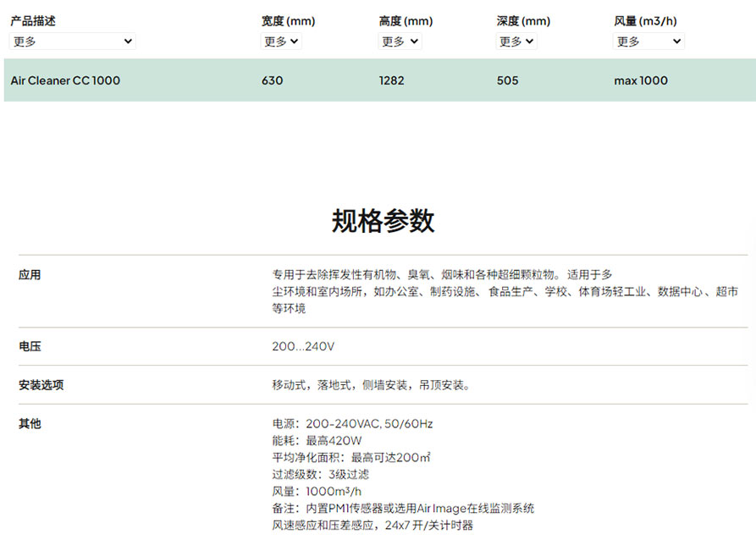Click the 产品描述 column header
Image resolution: width=756 pixels, height=551 pixels.
point(33,21)
